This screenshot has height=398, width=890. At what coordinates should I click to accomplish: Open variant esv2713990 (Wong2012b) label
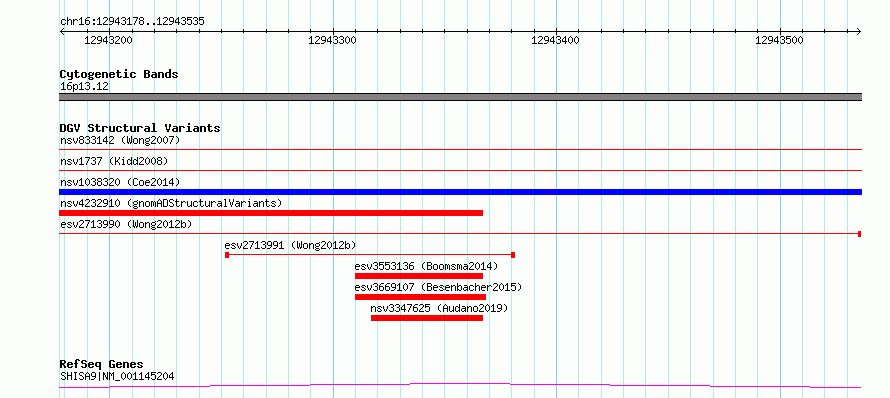[x=126, y=224]
